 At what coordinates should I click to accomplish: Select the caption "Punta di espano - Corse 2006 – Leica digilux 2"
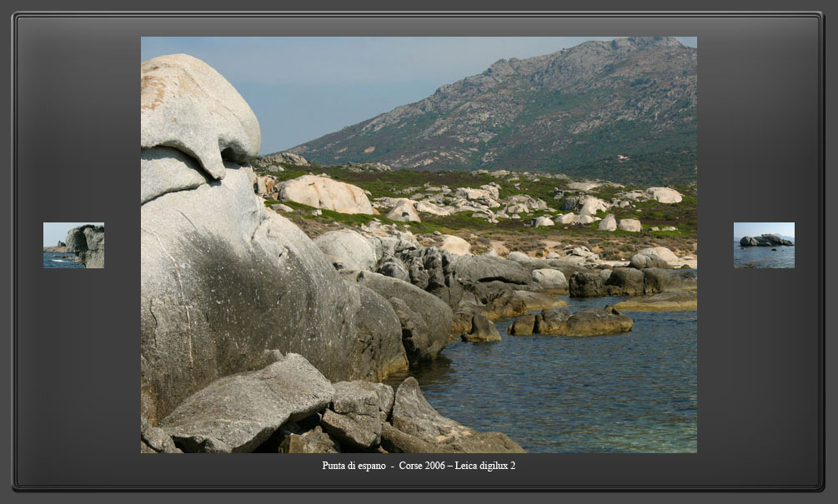pyautogui.click(x=419, y=466)
